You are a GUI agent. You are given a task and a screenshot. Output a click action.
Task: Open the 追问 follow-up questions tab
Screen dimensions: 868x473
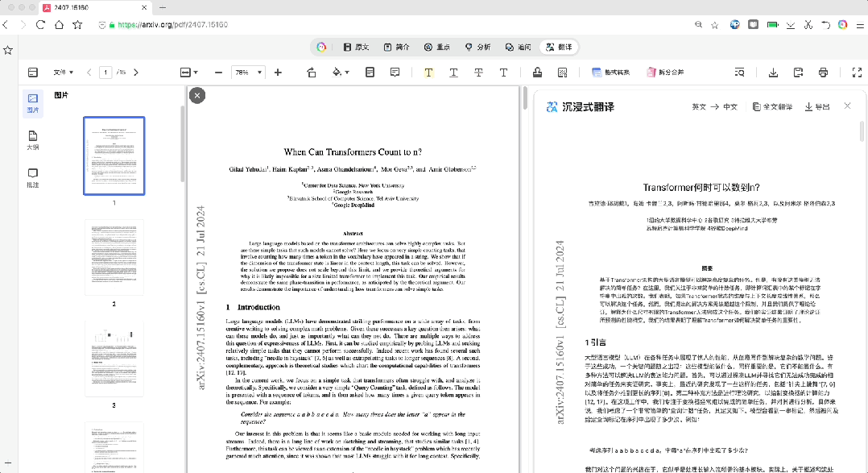[518, 47]
